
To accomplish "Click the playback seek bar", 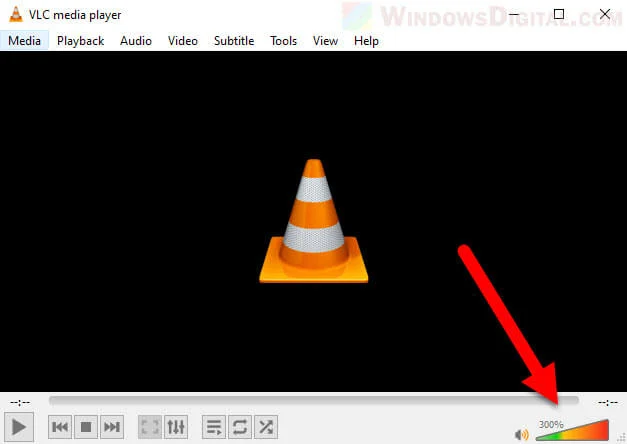I will [x=314, y=400].
